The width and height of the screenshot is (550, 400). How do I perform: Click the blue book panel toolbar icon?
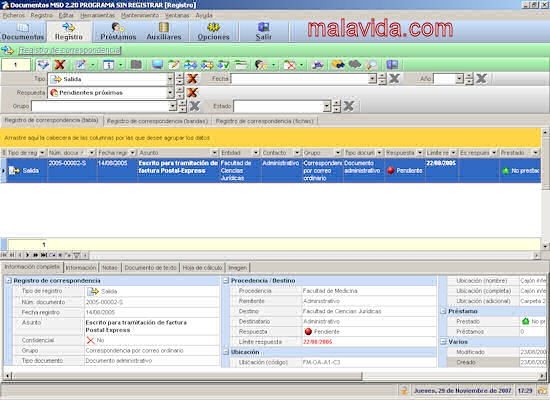coord(392,65)
